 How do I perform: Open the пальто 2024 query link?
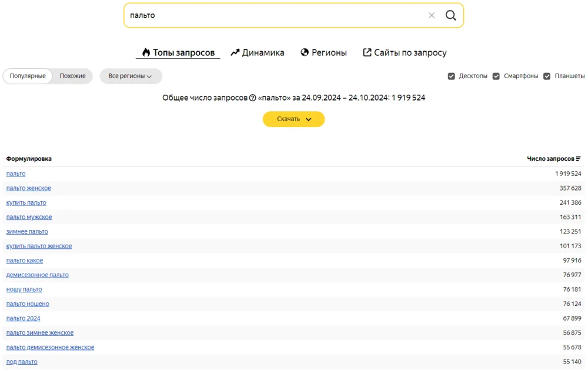pyautogui.click(x=24, y=318)
